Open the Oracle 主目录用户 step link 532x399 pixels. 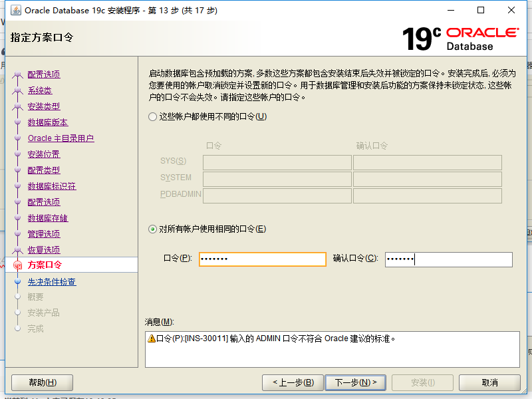tap(61, 138)
